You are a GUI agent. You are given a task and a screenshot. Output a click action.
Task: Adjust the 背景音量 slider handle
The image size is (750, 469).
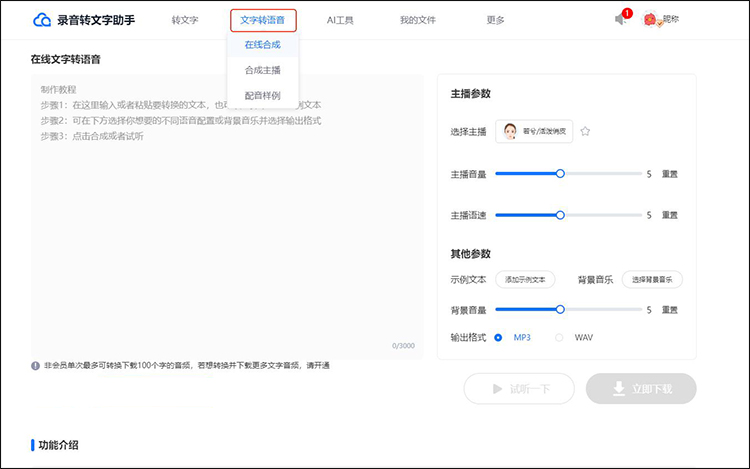560,309
